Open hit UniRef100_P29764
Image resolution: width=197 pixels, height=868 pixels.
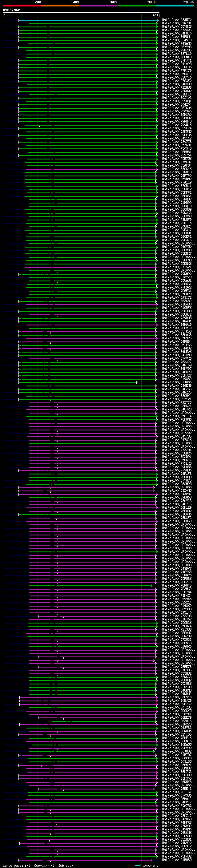pos(177,155)
